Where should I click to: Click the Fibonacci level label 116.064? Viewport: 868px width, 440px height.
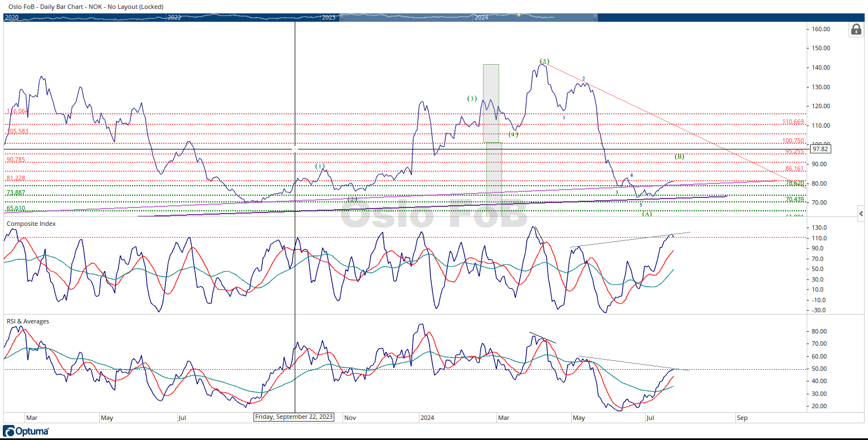pos(17,112)
